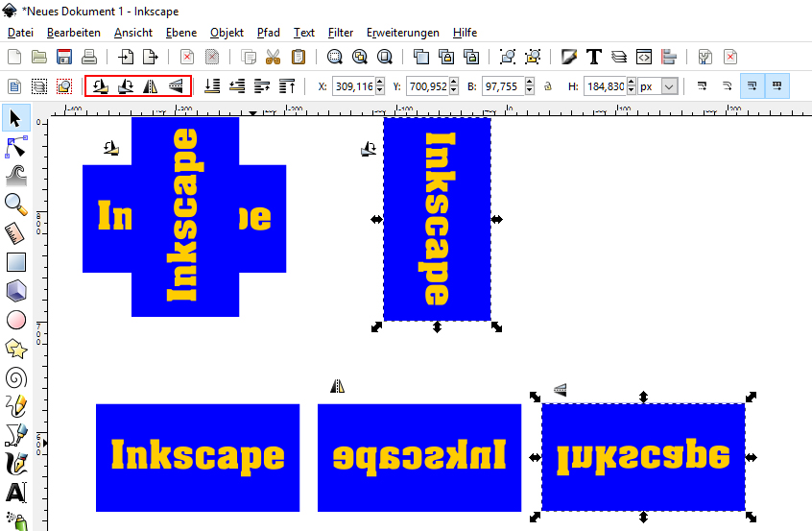Select the Calligraphy tool
Image resolution: width=812 pixels, height=531 pixels.
tap(15, 464)
